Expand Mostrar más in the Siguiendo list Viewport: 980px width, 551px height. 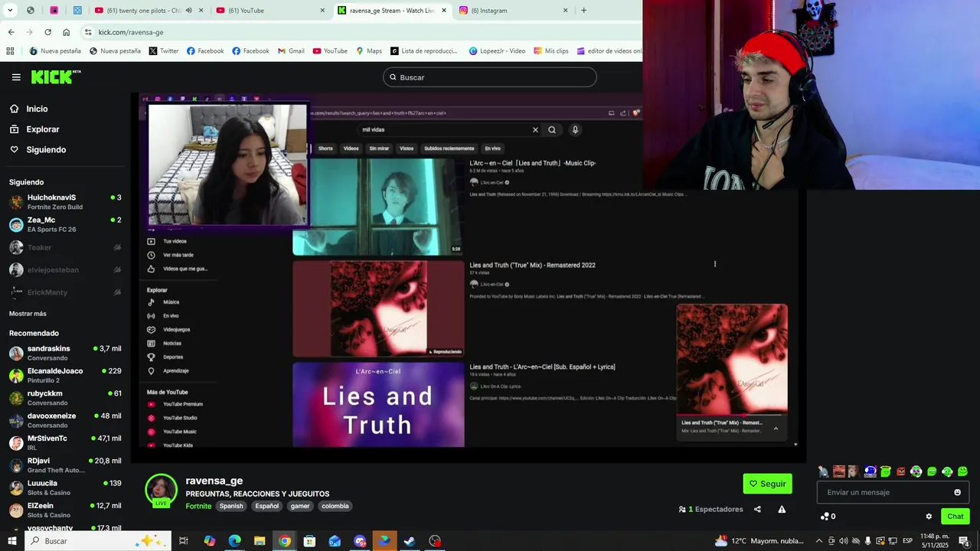pyautogui.click(x=28, y=314)
